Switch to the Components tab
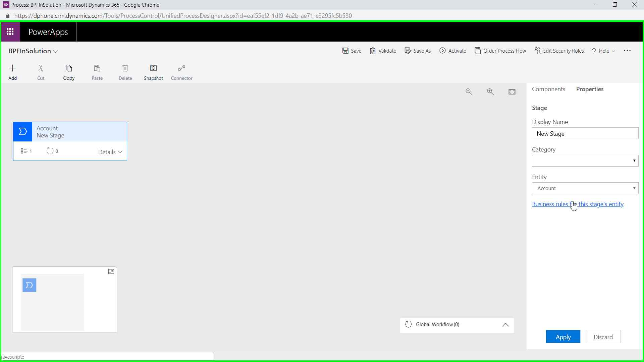 pyautogui.click(x=548, y=89)
